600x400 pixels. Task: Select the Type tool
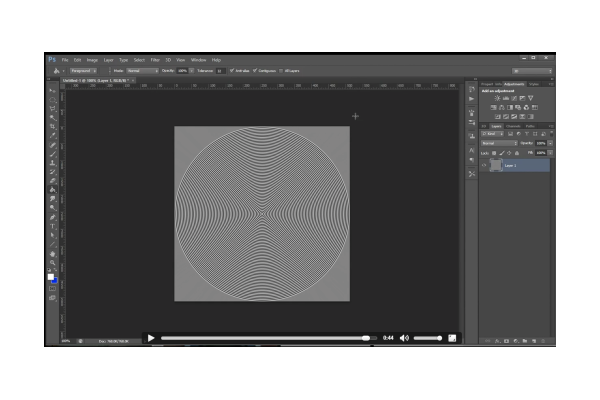click(52, 226)
